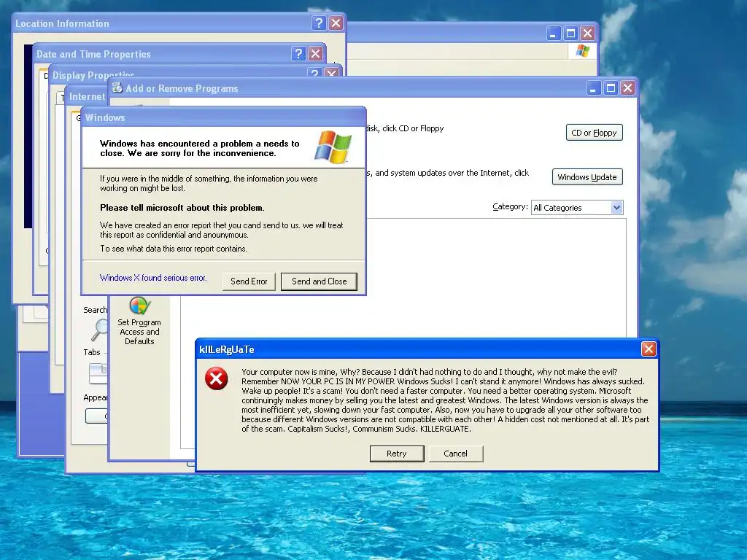The height and width of the screenshot is (560, 747).
Task: Click the Send Error button
Action: click(x=249, y=281)
